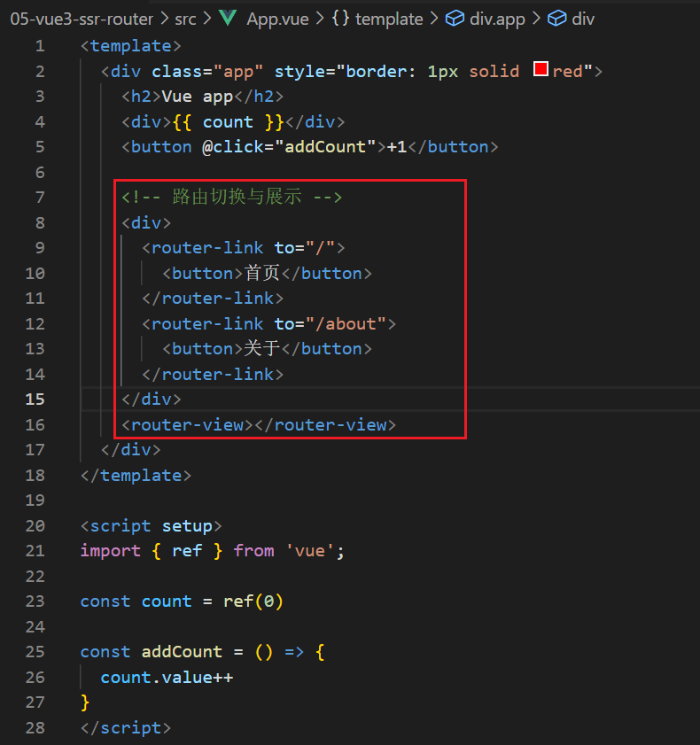The height and width of the screenshot is (745, 700).
Task: Click the import ref from 'vue' line
Action: pyautogui.click(x=213, y=551)
